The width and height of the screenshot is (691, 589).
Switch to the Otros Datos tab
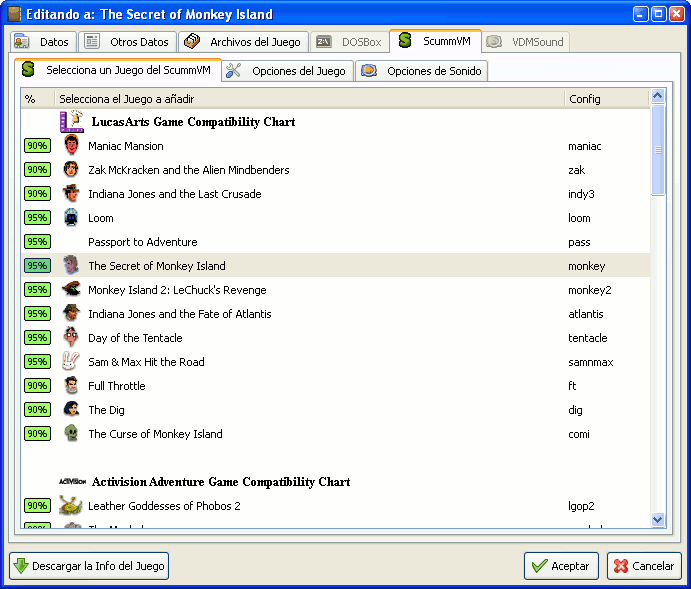pos(127,42)
